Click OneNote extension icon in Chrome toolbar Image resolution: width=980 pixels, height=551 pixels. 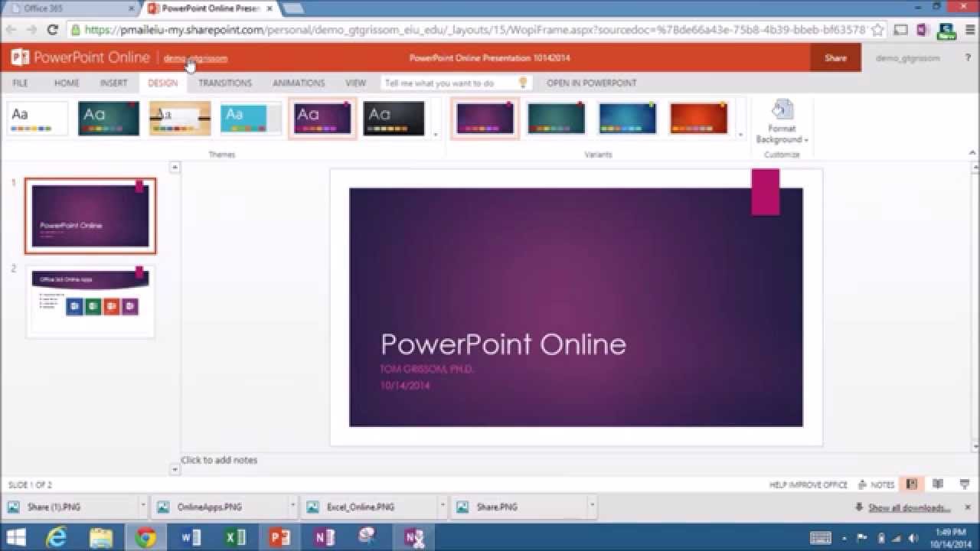tap(923, 30)
